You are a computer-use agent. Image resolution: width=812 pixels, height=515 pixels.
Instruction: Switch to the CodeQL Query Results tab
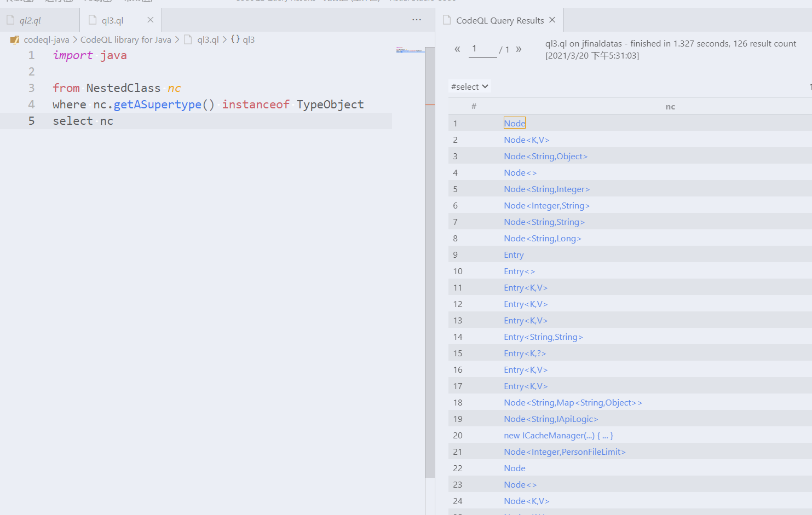pyautogui.click(x=500, y=20)
